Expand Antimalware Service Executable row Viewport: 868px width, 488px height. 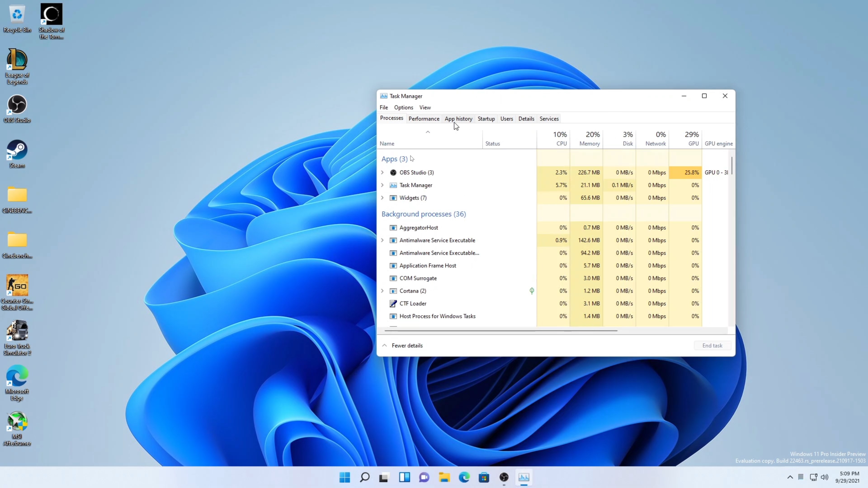(382, 240)
